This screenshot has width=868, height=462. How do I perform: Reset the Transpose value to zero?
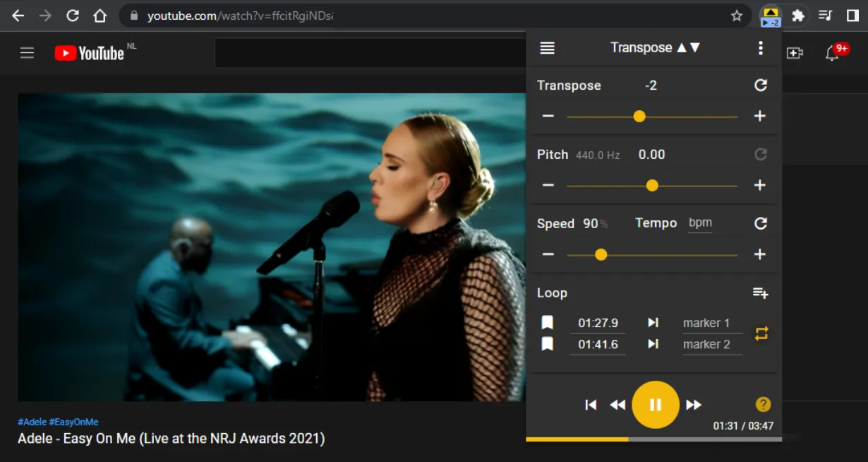[761, 85]
